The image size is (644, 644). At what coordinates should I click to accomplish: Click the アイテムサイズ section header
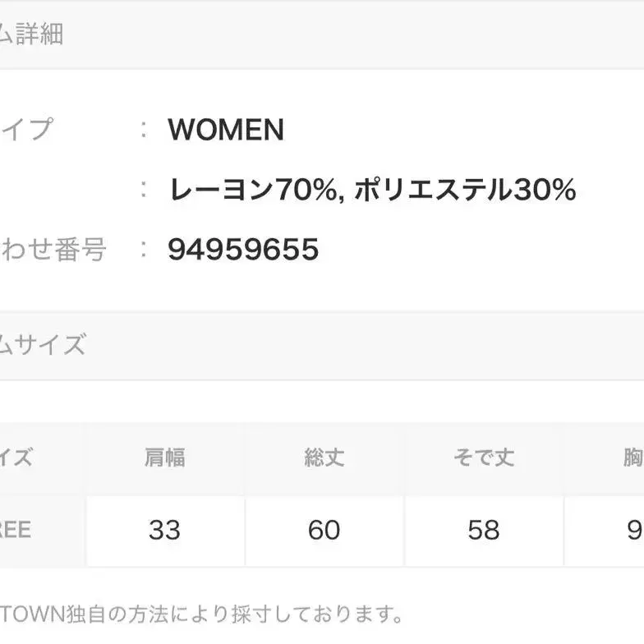pyautogui.click(x=43, y=344)
